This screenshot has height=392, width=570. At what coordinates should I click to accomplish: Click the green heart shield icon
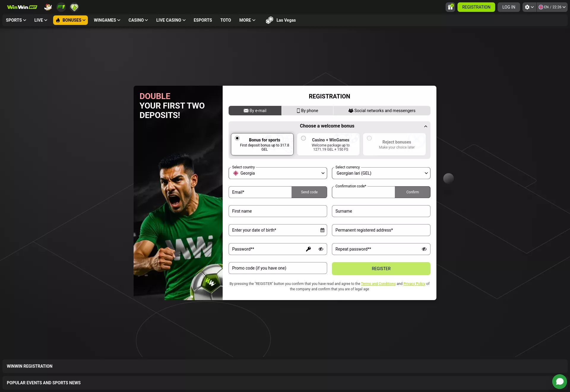coord(74,7)
